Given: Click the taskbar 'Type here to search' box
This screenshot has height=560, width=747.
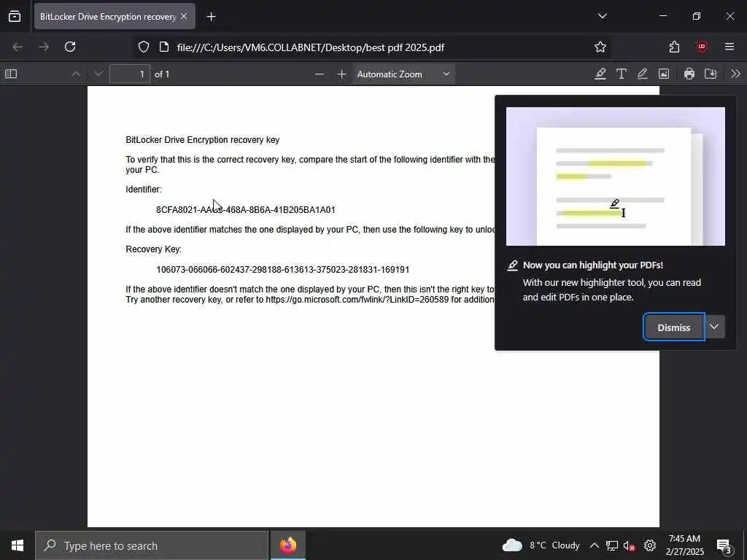Looking at the screenshot, I should pyautogui.click(x=152, y=545).
